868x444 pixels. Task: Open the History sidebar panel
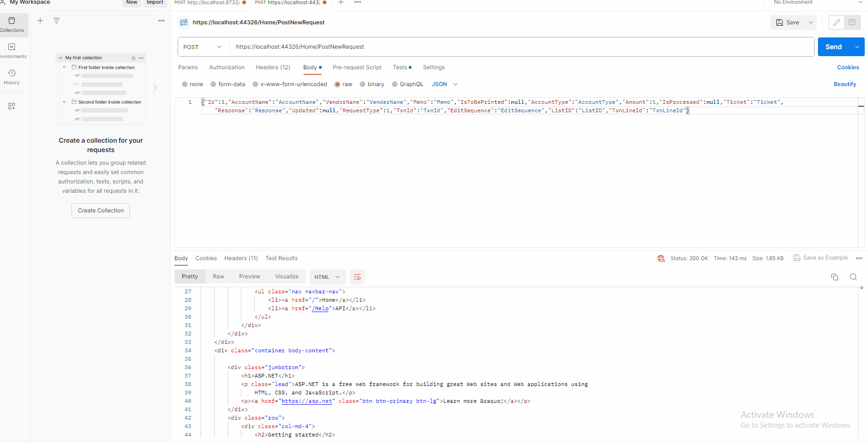pyautogui.click(x=12, y=77)
